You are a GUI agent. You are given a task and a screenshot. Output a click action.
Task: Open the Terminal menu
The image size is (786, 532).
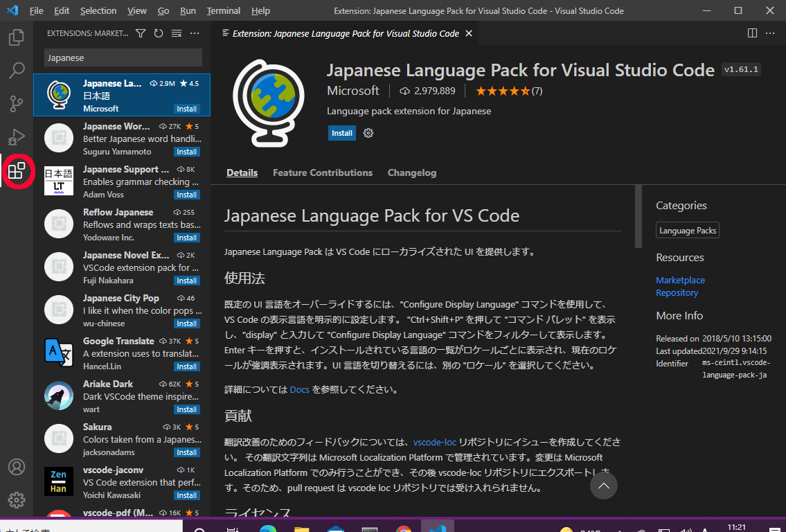[223, 11]
